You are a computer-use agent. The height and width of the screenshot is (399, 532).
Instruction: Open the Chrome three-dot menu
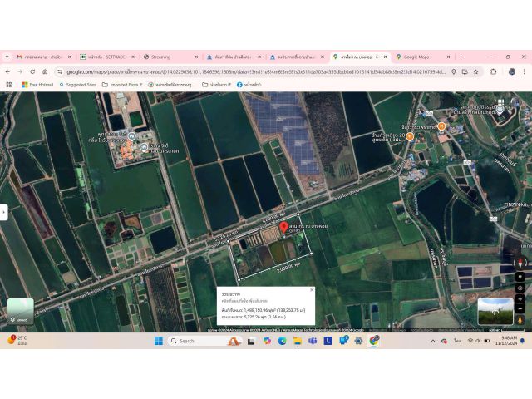coord(524,71)
